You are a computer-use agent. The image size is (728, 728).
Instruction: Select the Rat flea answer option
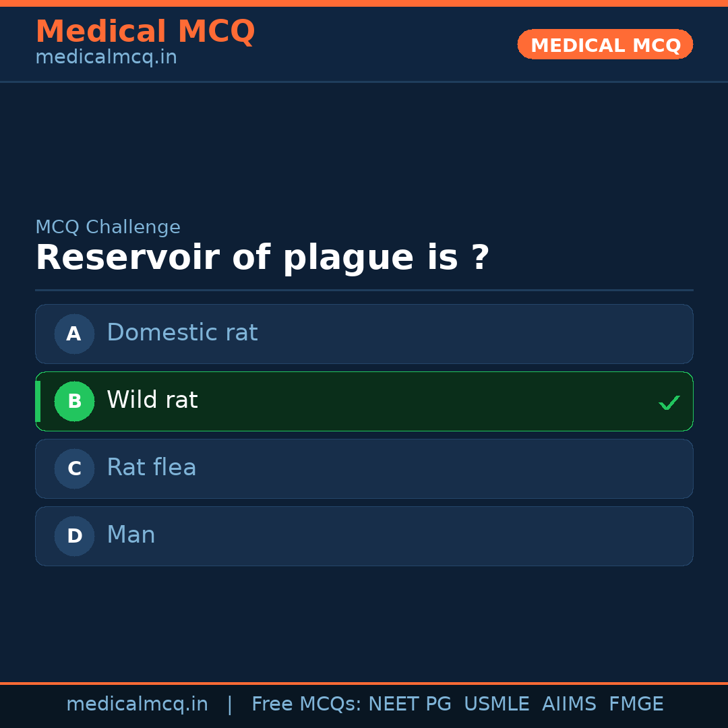coord(364,468)
